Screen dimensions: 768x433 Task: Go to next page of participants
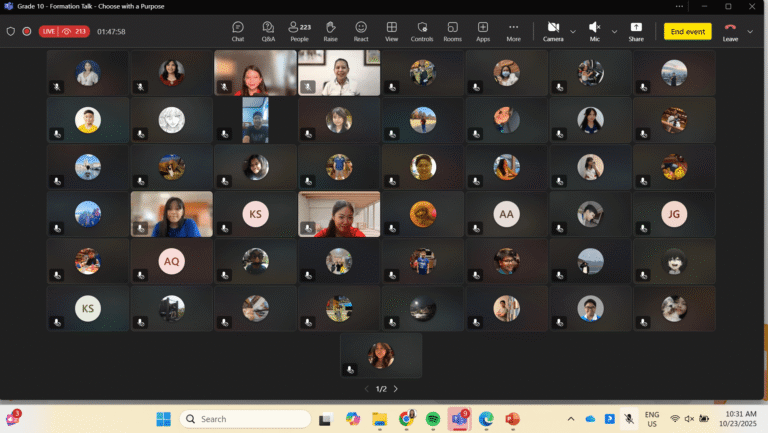(396, 389)
